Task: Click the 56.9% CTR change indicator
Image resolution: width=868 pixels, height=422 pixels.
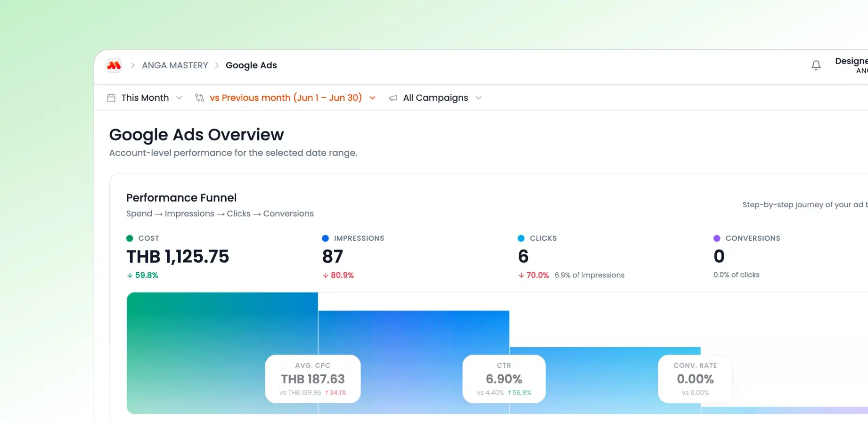Action: click(520, 393)
